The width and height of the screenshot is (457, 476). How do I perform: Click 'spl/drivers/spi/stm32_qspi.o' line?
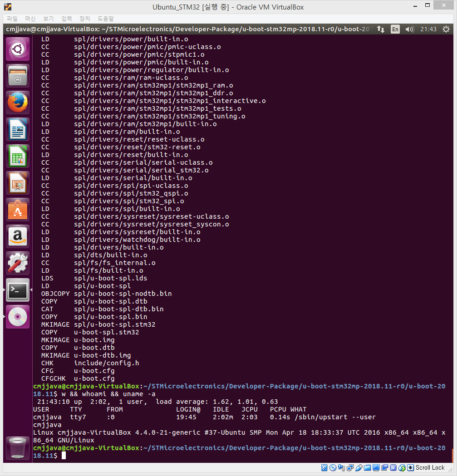pyautogui.click(x=131, y=193)
